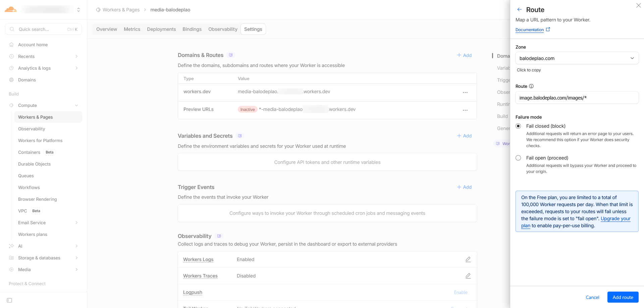
Task: Click the Add route button
Action: (623, 297)
